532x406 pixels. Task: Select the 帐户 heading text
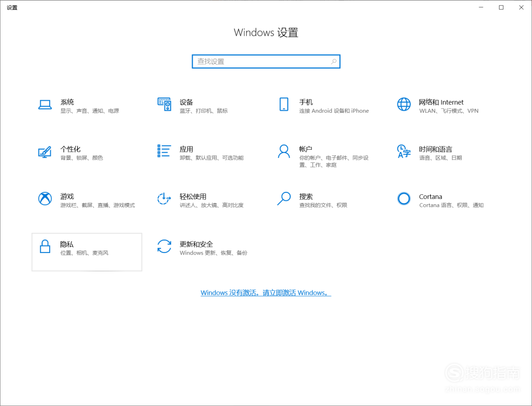click(x=306, y=149)
